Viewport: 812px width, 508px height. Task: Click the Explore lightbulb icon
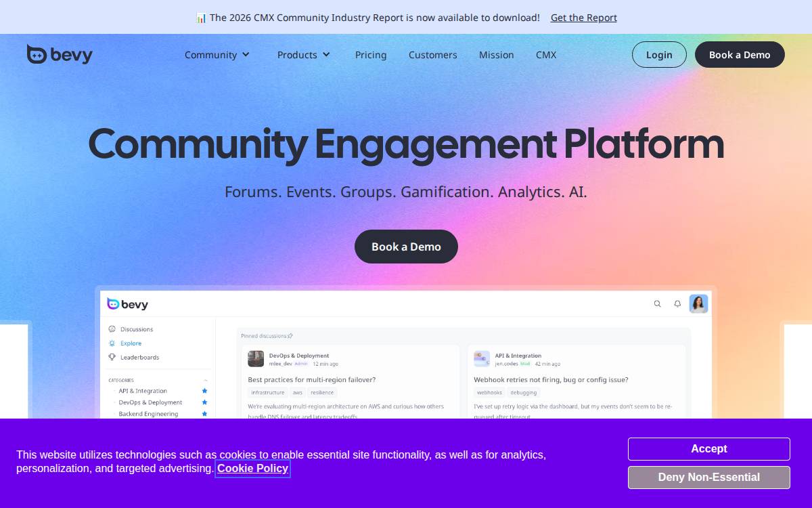pos(112,343)
